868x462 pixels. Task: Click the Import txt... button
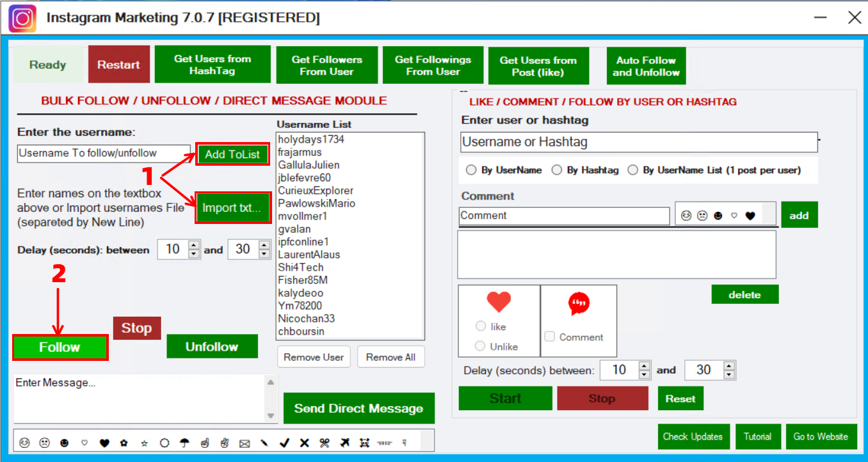(232, 208)
